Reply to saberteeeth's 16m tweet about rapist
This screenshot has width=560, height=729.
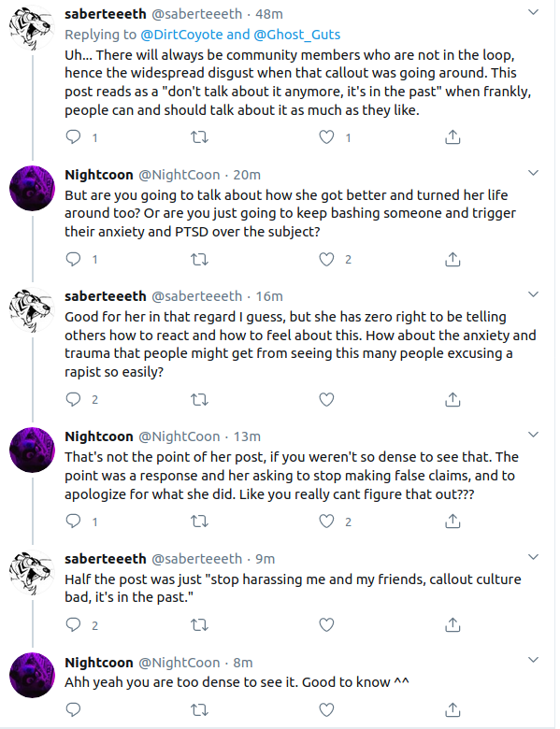click(x=74, y=399)
